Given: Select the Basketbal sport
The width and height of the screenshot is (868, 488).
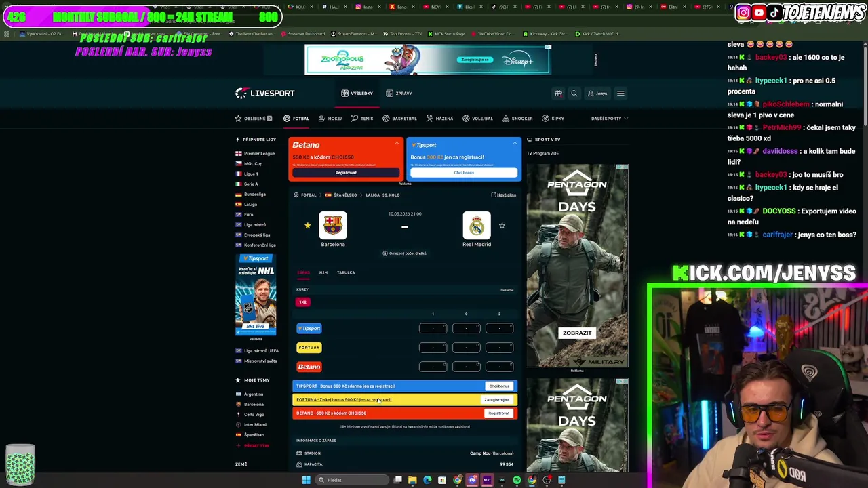Looking at the screenshot, I should pos(399,119).
